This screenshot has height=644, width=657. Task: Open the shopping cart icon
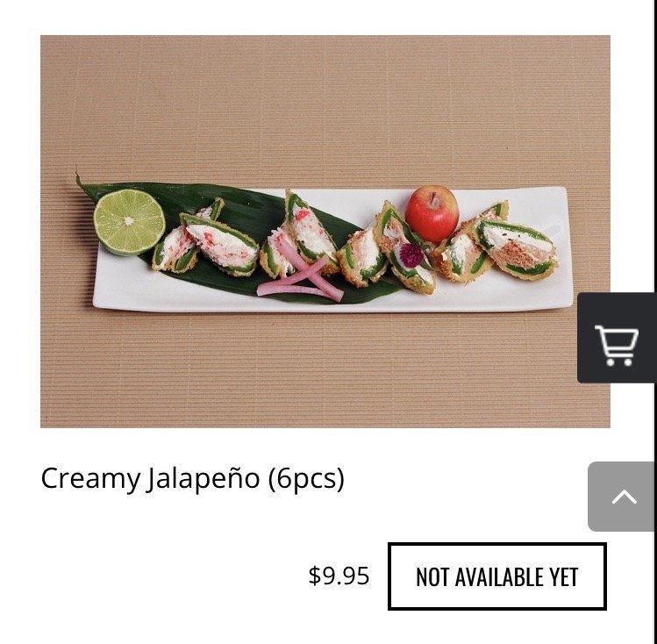pos(617,346)
